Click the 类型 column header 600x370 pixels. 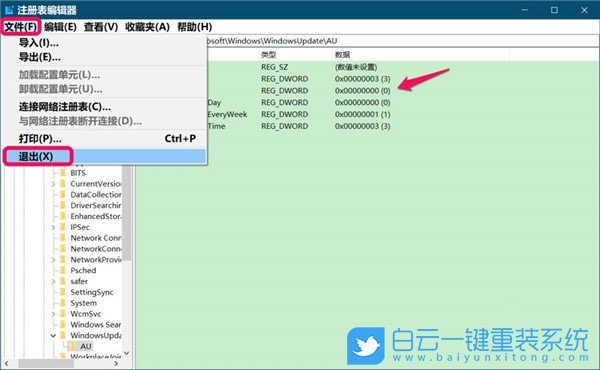[x=269, y=55]
